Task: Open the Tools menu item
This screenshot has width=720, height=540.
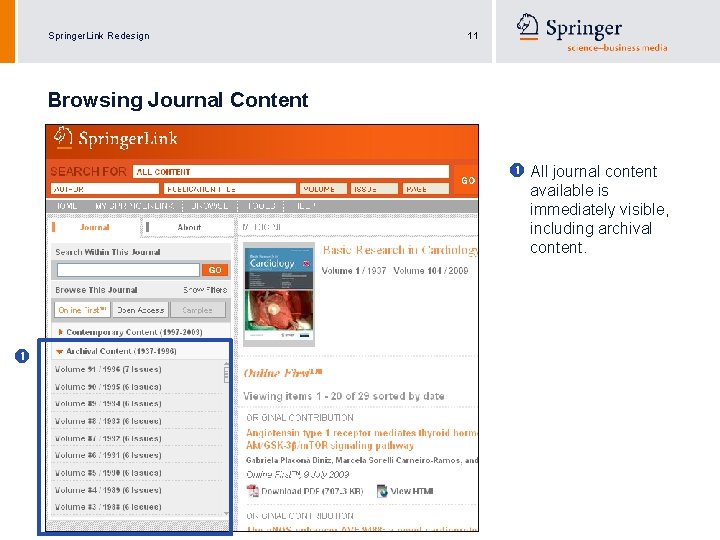Action: 261,206
